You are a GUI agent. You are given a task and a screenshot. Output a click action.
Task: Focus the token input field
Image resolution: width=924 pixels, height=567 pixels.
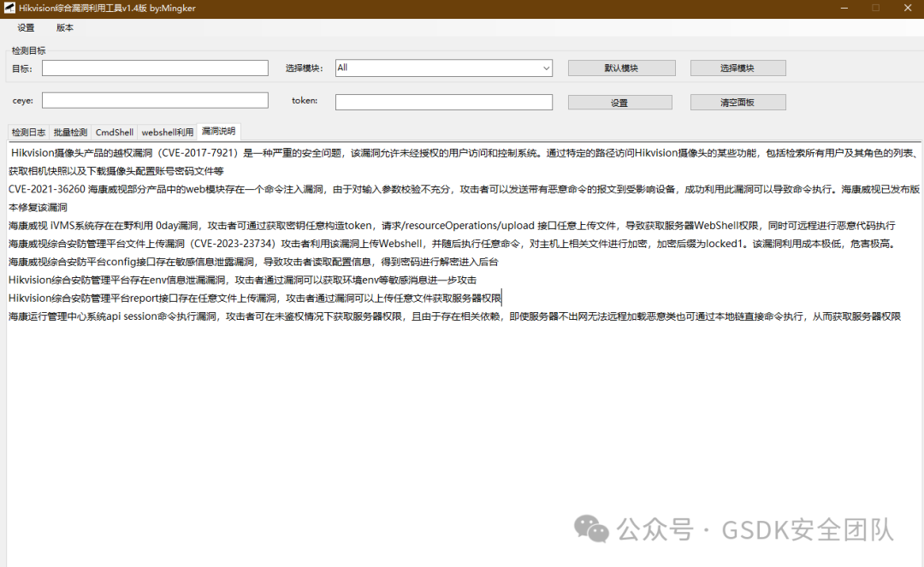click(444, 103)
